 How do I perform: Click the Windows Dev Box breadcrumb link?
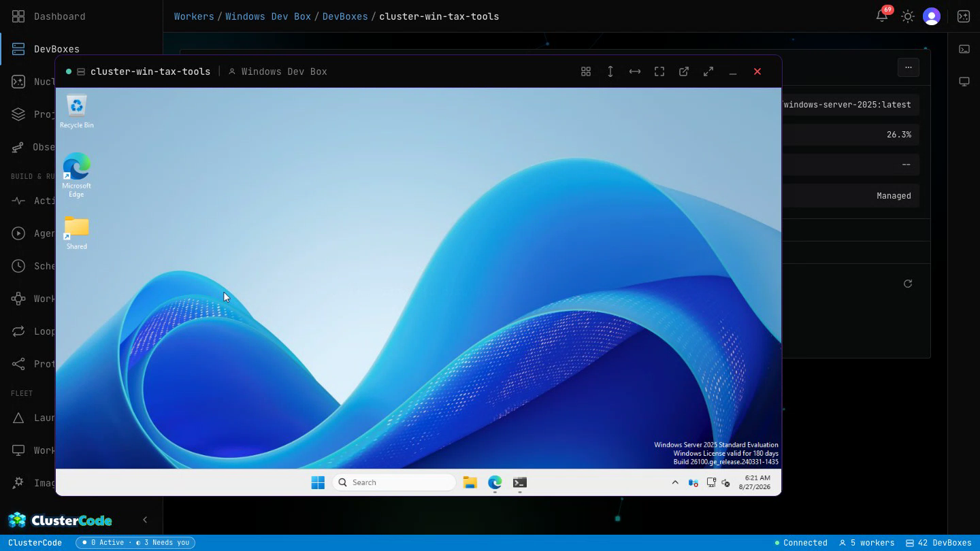point(268,16)
